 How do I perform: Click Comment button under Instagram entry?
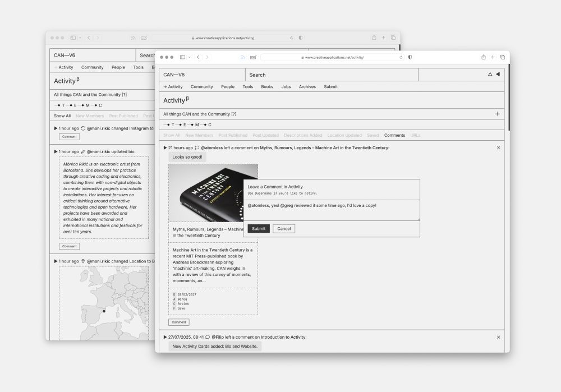[70, 137]
